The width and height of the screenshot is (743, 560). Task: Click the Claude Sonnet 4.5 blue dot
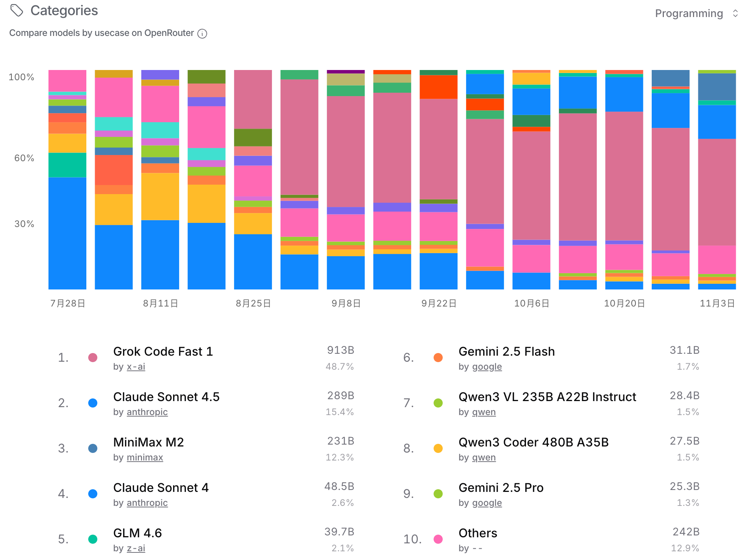pos(93,403)
